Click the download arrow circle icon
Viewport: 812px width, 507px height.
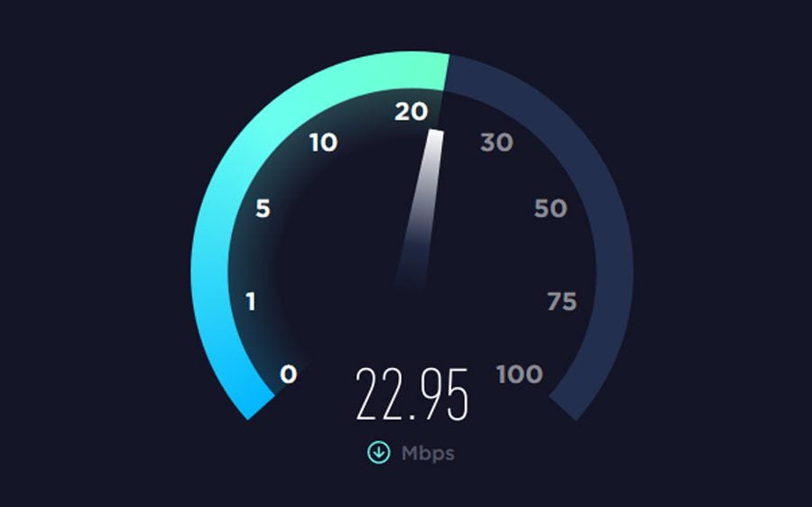point(379,452)
